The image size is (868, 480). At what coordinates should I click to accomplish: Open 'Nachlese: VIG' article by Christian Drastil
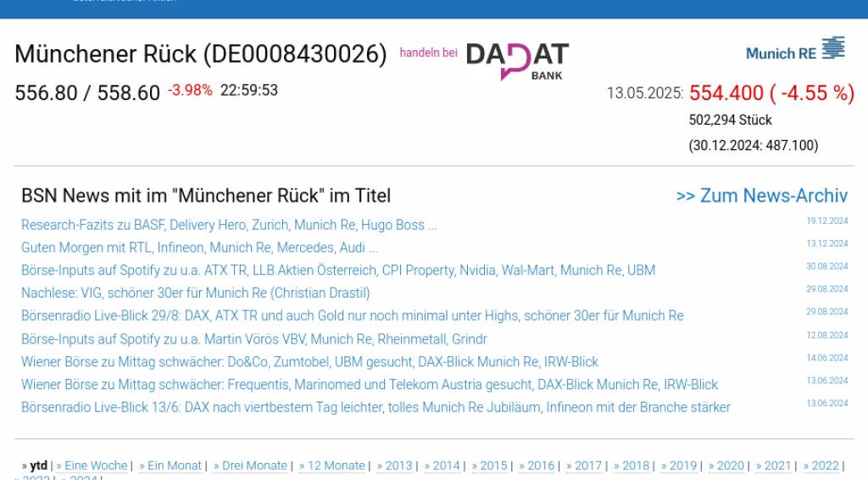195,293
